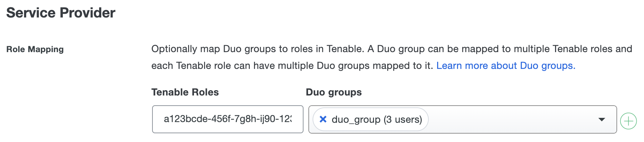Delete the selected Duo group chip
Screen dimensions: 644x142
(323, 119)
